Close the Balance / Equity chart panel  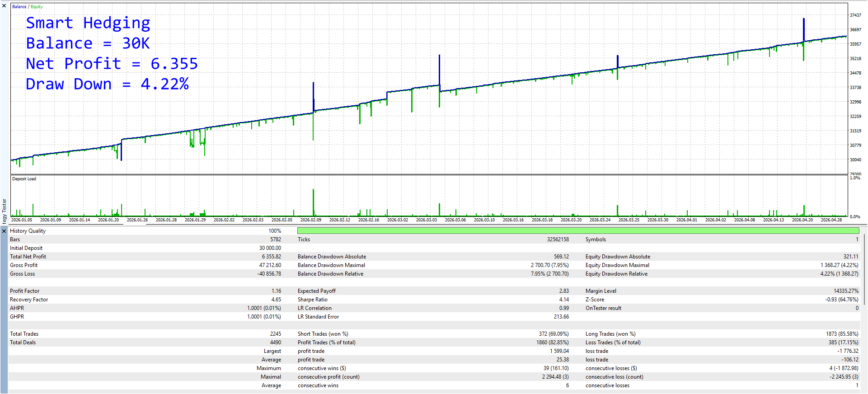(x=4, y=6)
